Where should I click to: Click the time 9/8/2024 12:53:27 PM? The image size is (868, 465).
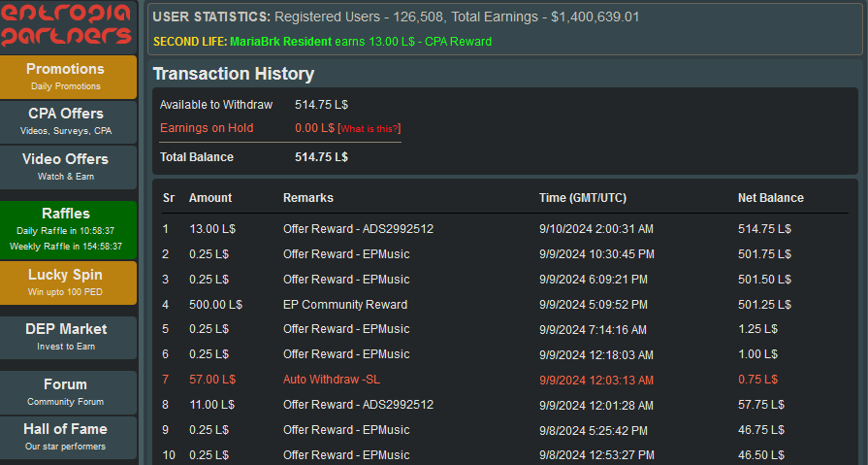[x=596, y=455]
